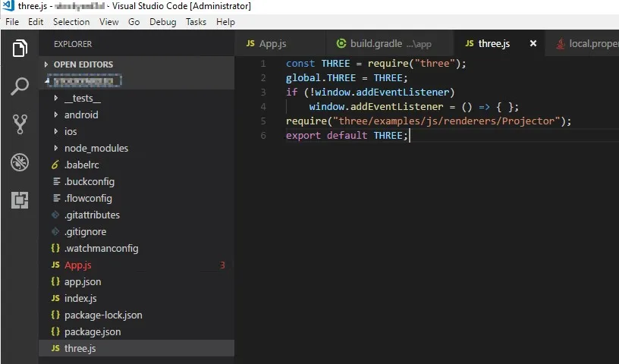The image size is (619, 364).
Task: Click the braces icon beside package.json
Action: [55, 331]
